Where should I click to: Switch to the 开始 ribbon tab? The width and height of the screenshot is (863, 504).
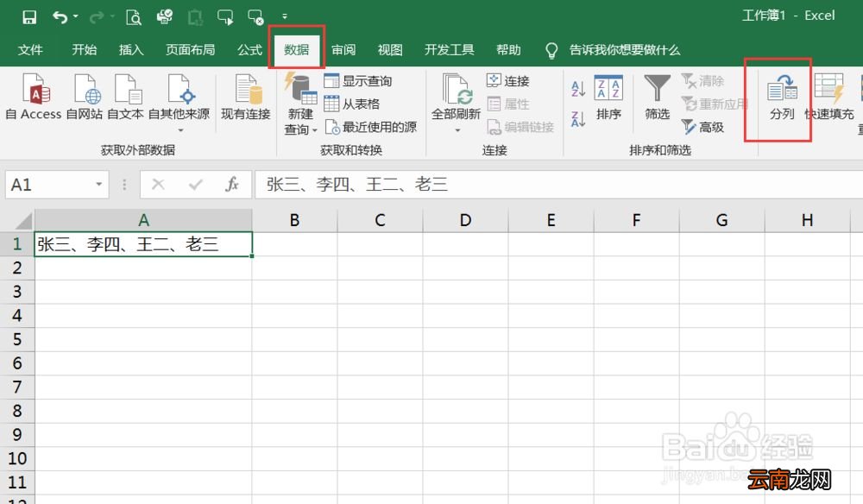coord(85,50)
